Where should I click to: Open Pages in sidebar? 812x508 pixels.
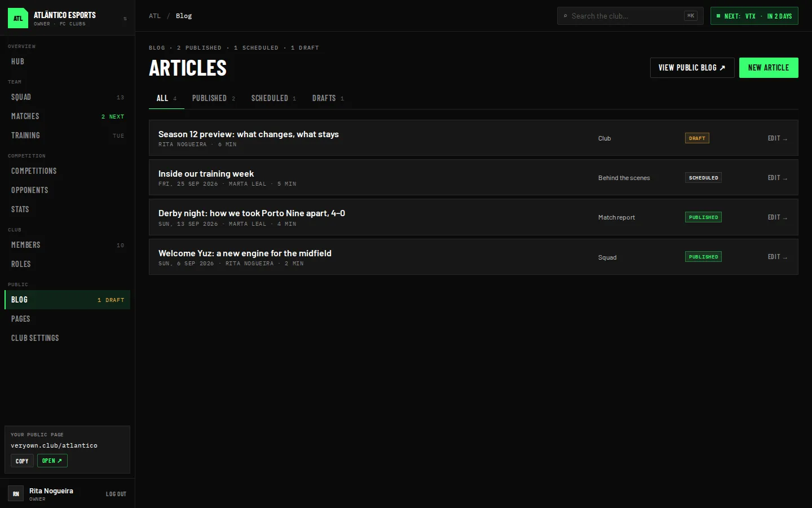67,319
